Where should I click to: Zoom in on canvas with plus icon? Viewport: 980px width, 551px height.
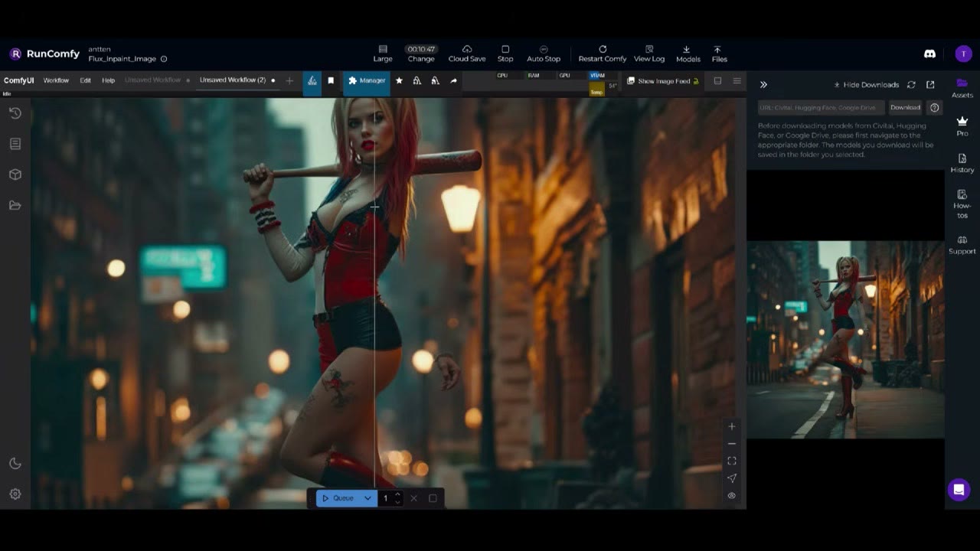click(732, 426)
